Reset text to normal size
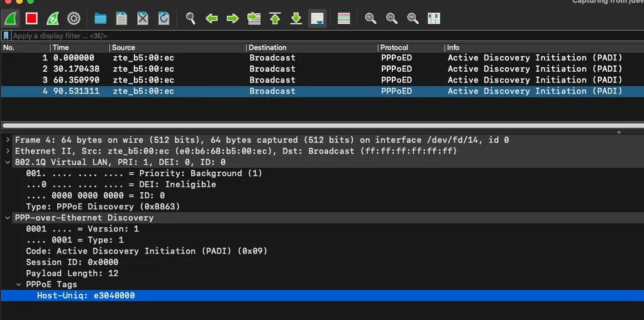Viewport: 644px width, 320px height. coord(413,18)
